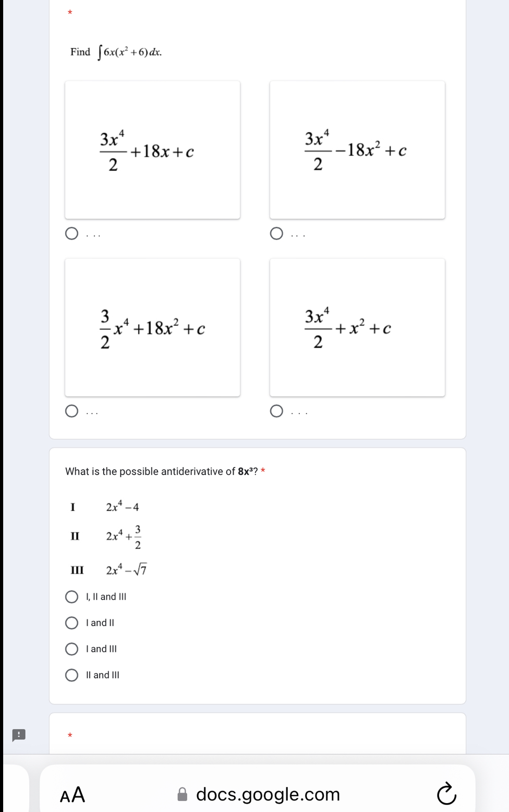Screen dimensions: 509x812
Task: View the 3x⁴/2 + 18x + c answer card
Action: coord(153,150)
